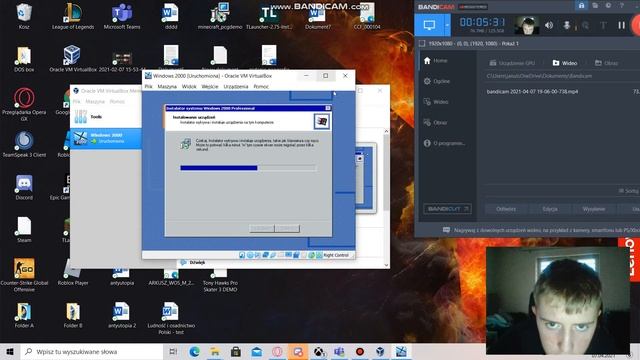Toggle the text overlay T icon in Bandicam
This screenshot has height=360, width=640.
[603, 25]
